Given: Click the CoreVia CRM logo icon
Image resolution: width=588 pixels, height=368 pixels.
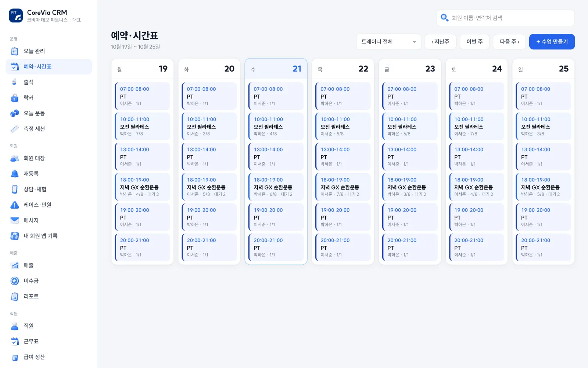Looking at the screenshot, I should pos(16,15).
